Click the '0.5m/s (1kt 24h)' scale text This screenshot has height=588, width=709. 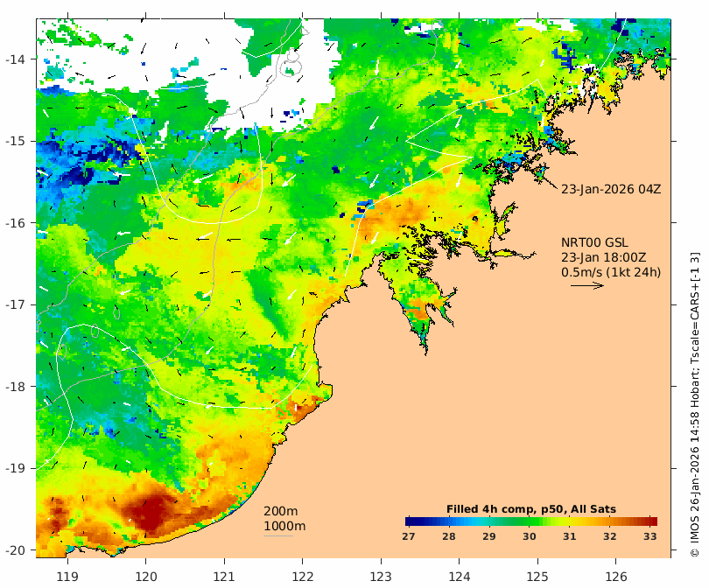[611, 272]
